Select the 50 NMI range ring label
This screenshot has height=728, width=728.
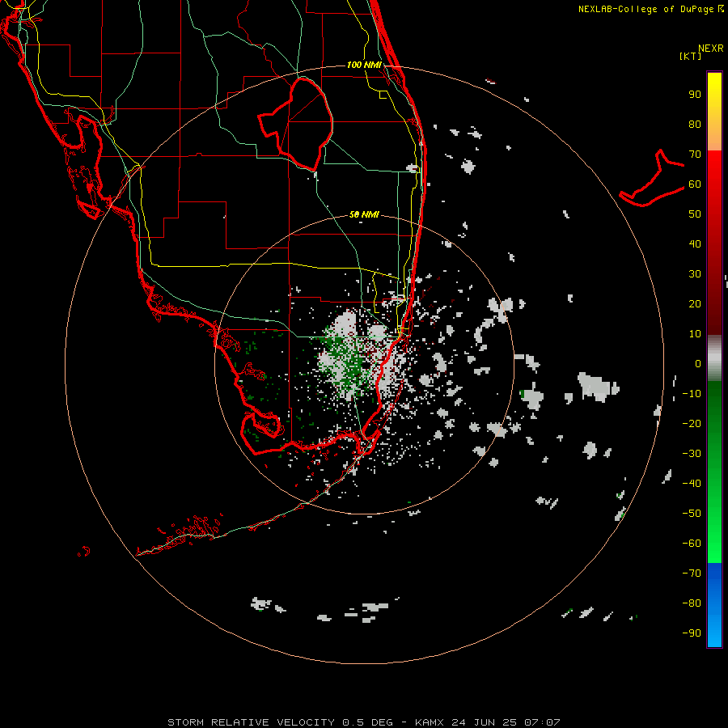pos(364,214)
